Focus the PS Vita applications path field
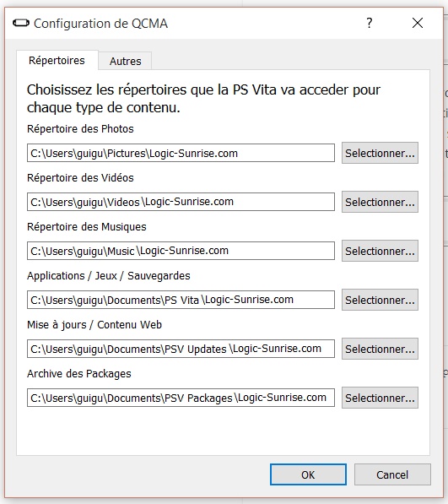This screenshot has width=448, height=504. pos(181,300)
